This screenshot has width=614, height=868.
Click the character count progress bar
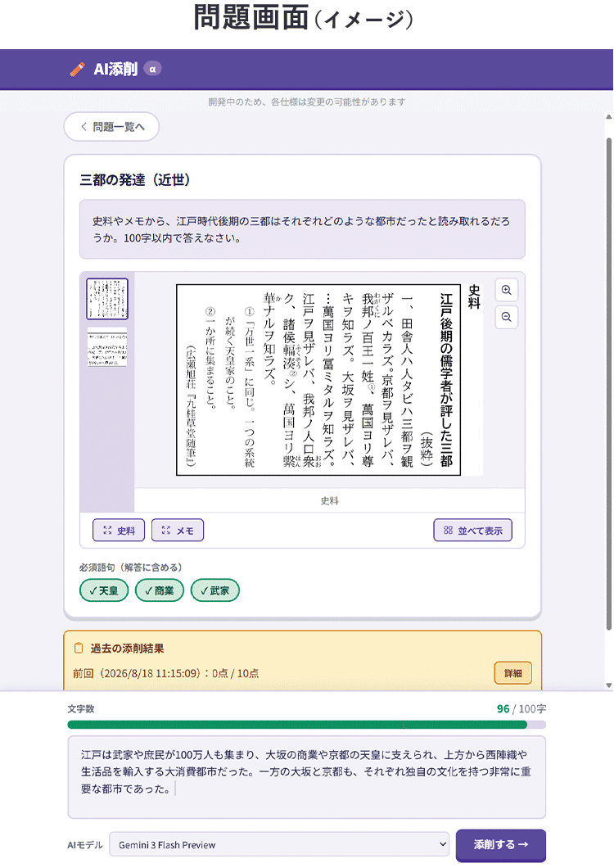[x=307, y=725]
